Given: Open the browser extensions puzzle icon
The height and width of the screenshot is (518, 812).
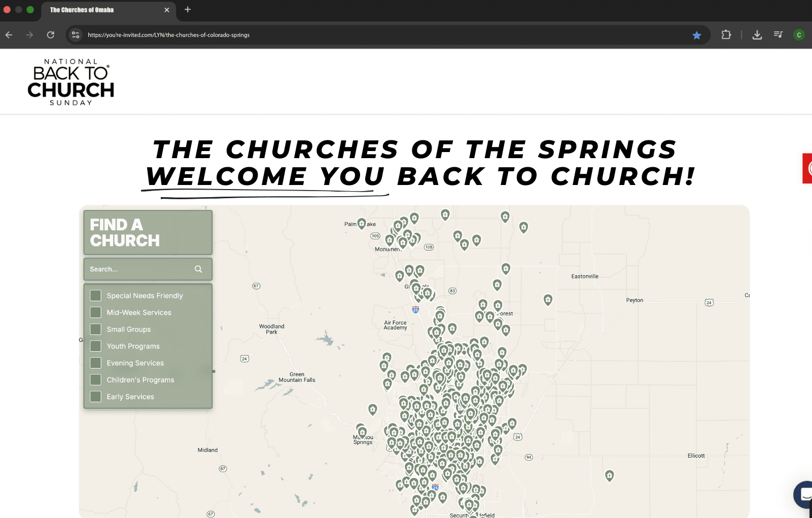Looking at the screenshot, I should tap(726, 35).
